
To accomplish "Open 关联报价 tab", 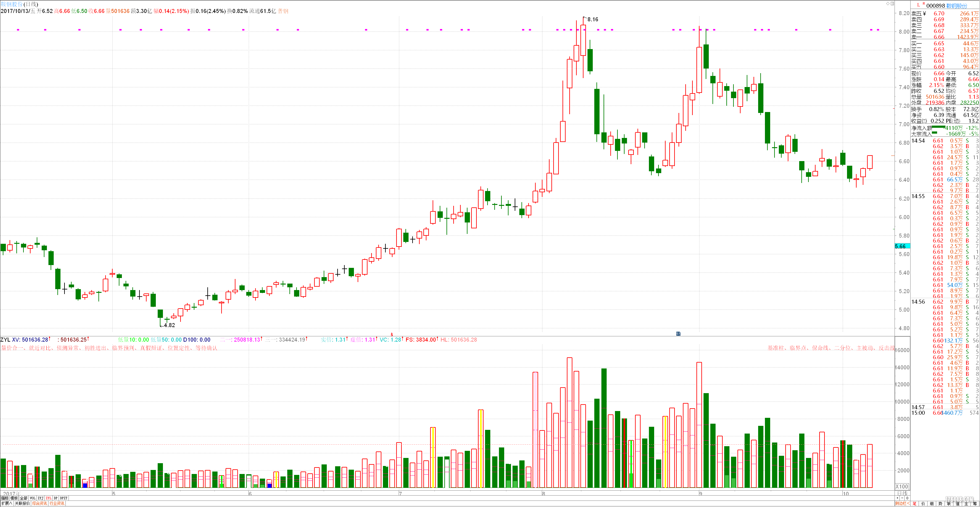I will pyautogui.click(x=22, y=503).
